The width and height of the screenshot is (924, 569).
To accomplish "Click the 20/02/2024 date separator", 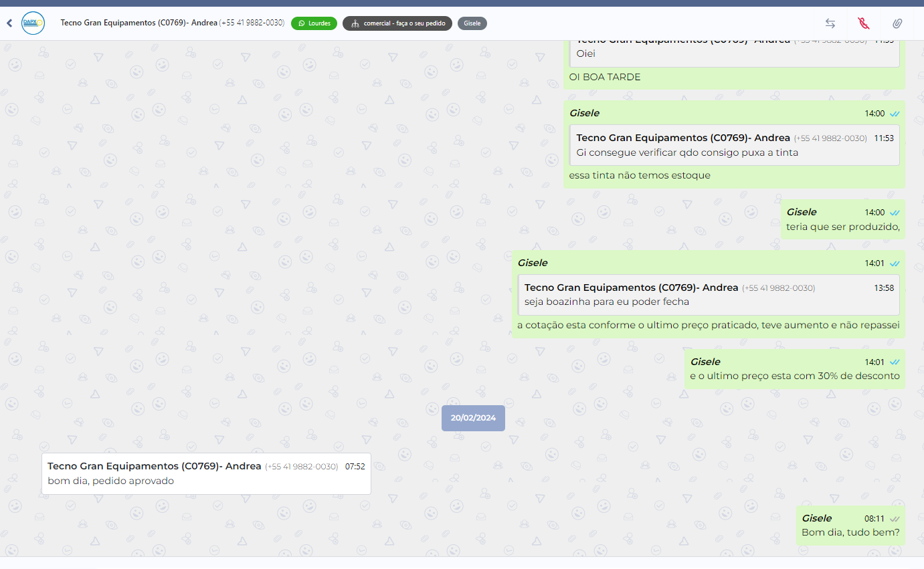I will click(473, 418).
